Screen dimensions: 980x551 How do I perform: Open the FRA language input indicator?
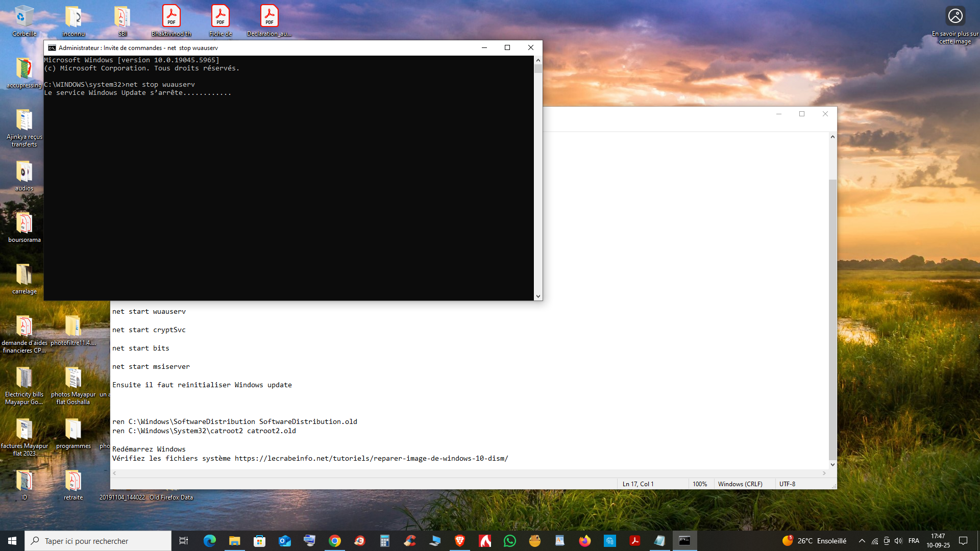tap(914, 541)
